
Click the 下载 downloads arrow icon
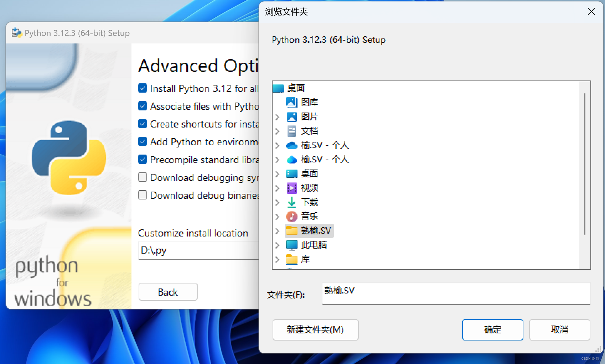[x=291, y=202]
